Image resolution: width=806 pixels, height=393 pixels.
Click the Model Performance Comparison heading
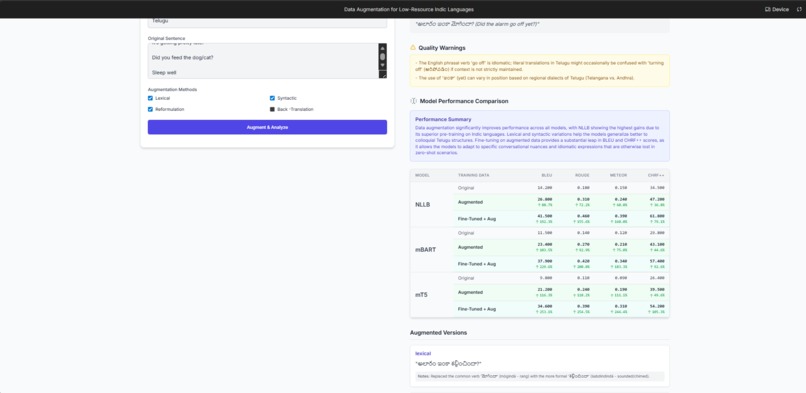pyautogui.click(x=464, y=101)
